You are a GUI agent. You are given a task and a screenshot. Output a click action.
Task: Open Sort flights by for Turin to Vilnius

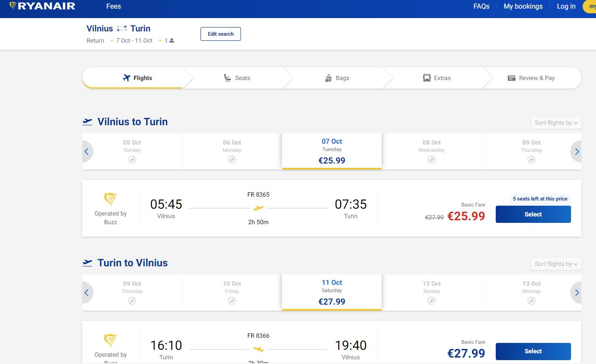[556, 264]
